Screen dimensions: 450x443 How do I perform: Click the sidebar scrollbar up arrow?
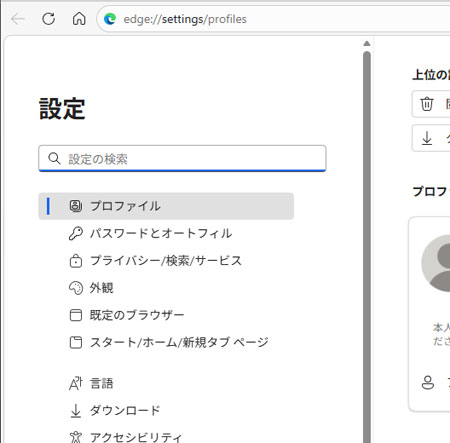pyautogui.click(x=367, y=44)
